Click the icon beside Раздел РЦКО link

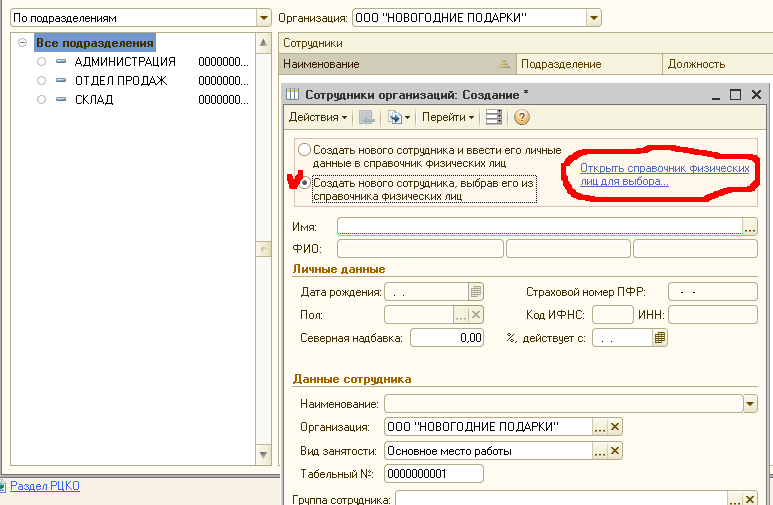[2, 486]
